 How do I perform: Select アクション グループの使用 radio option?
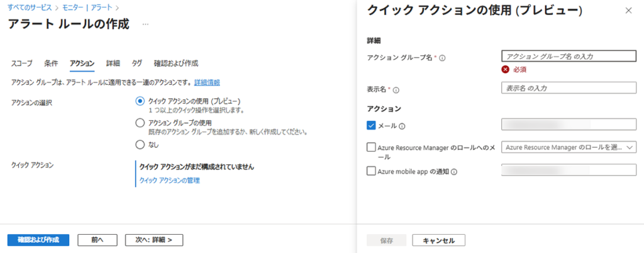click(140, 123)
